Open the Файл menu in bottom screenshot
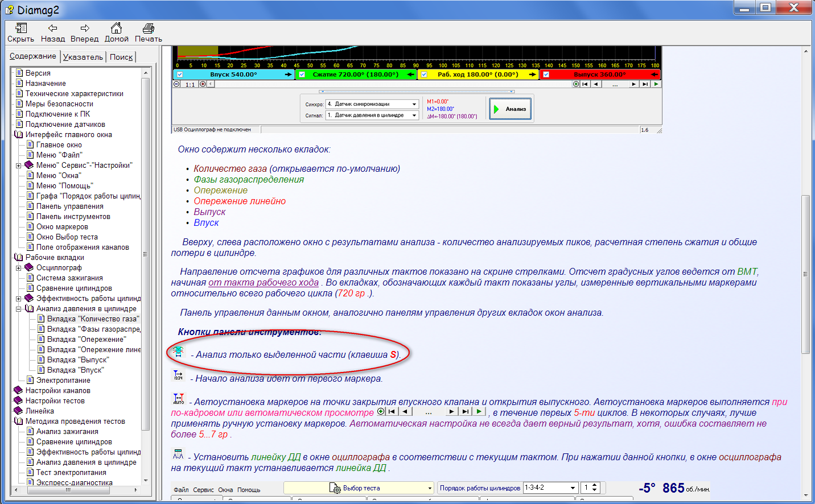Screen dimensions: 815x504 coord(181,490)
